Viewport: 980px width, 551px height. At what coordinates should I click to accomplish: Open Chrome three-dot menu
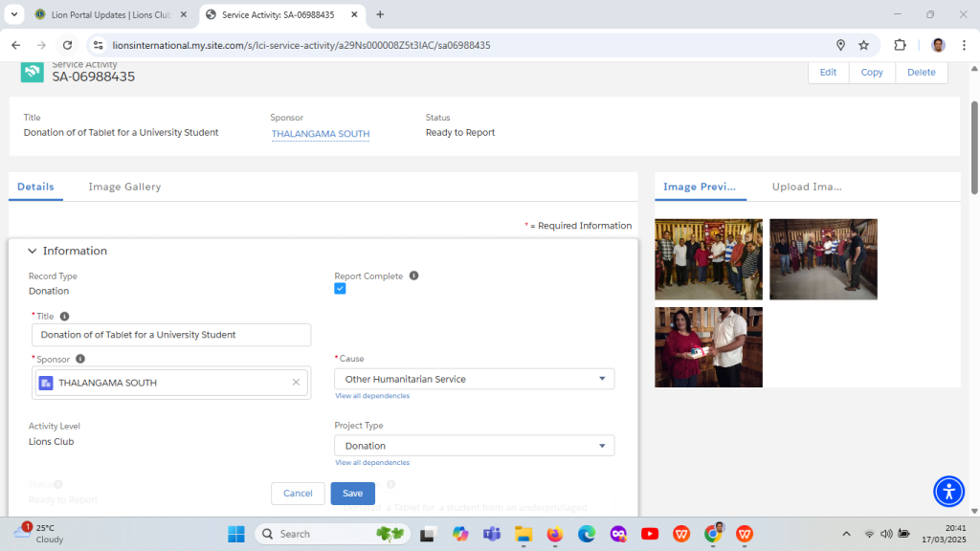[x=964, y=45]
